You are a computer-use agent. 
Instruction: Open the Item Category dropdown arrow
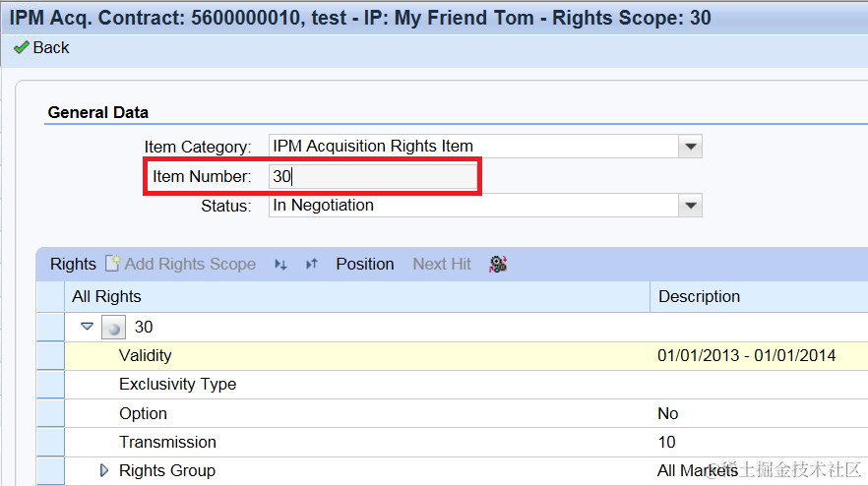(x=690, y=147)
